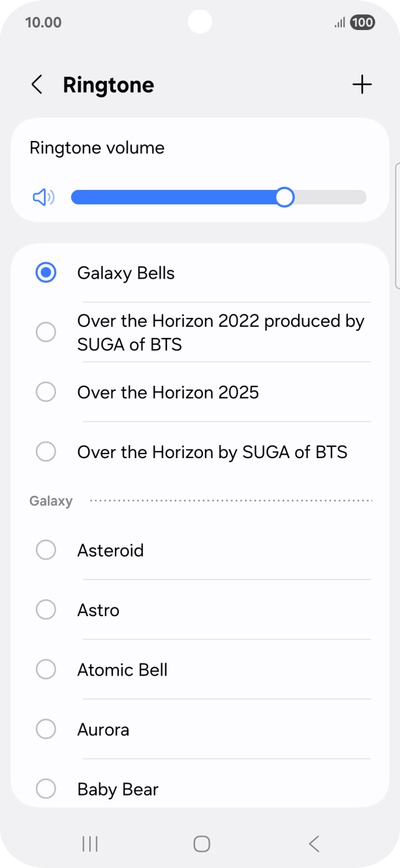Select Atomic Bell from the list
The height and width of the screenshot is (868, 400).
(123, 670)
